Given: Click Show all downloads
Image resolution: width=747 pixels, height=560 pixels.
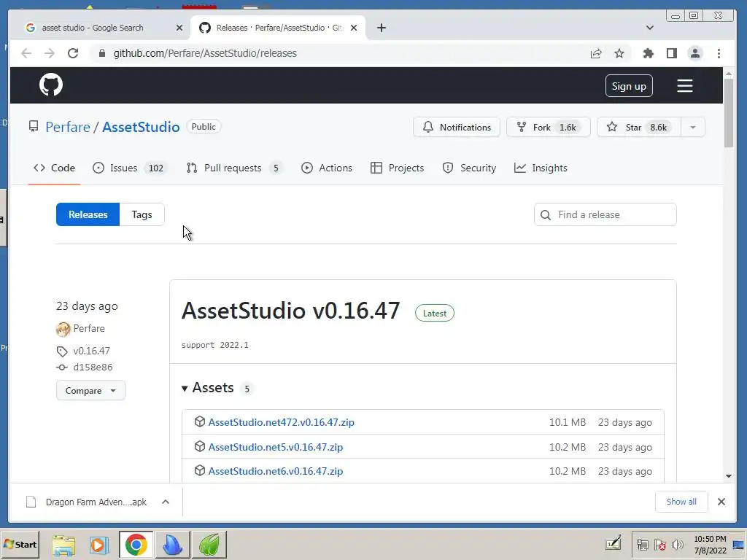Looking at the screenshot, I should (681, 502).
